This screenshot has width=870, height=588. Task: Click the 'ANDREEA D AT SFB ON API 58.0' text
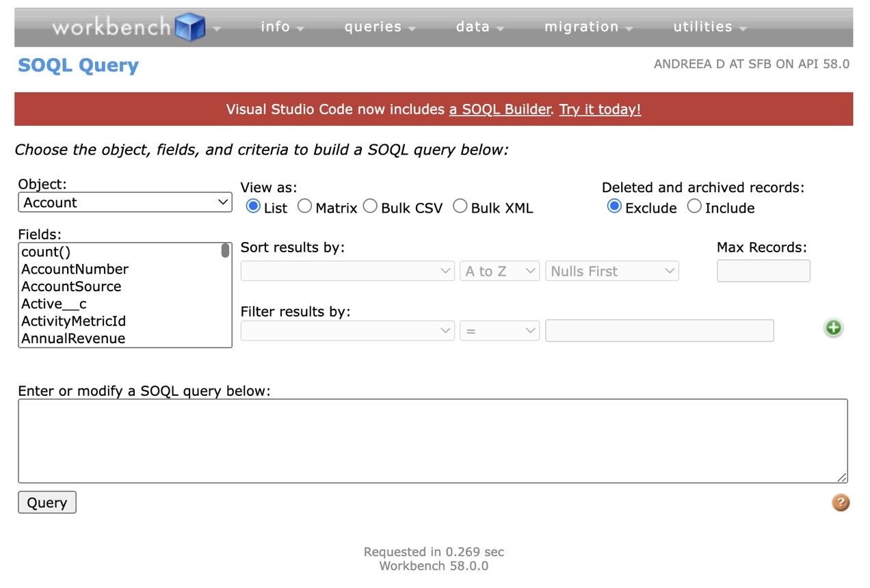pos(752,64)
